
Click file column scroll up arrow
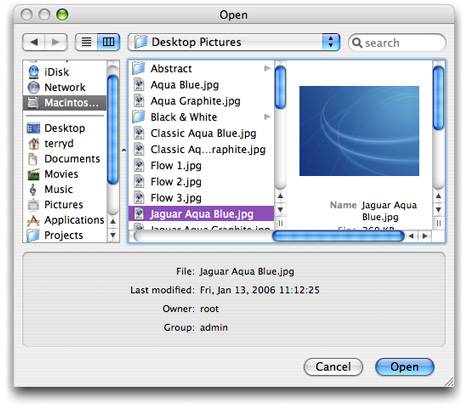(x=280, y=196)
